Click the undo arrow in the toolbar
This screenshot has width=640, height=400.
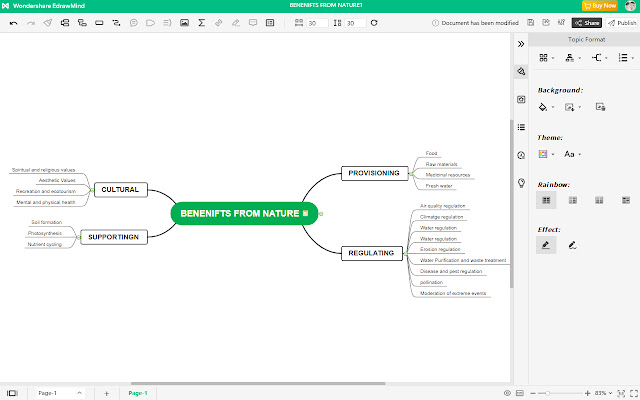coord(13,22)
